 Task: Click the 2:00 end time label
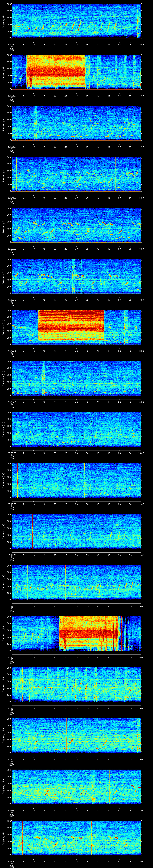[x=141, y=44]
